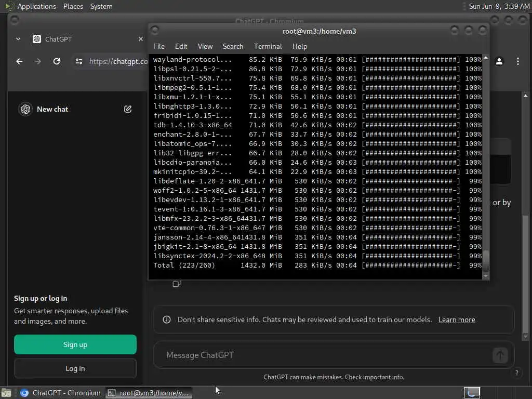Click the terminal scroll down arrow
532x399 pixels.
pos(486,276)
